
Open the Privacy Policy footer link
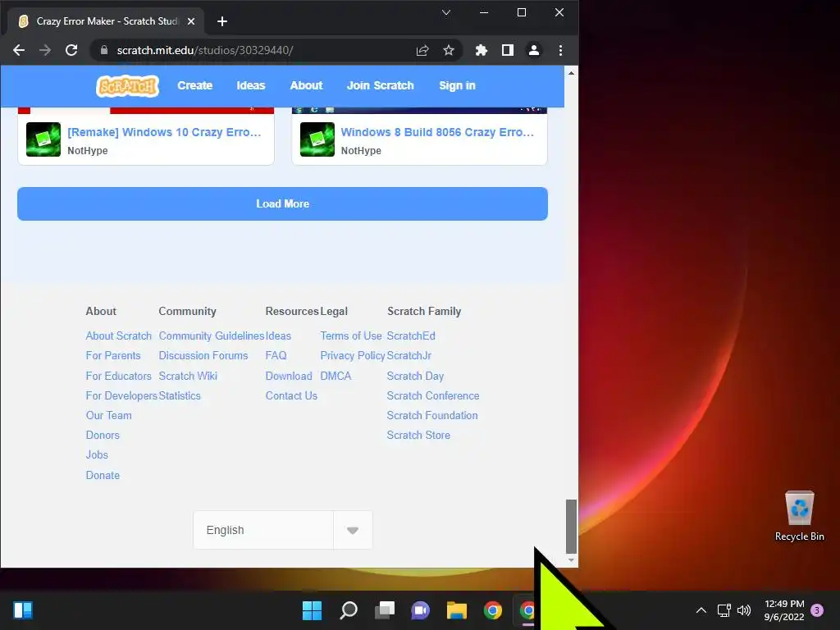(353, 356)
